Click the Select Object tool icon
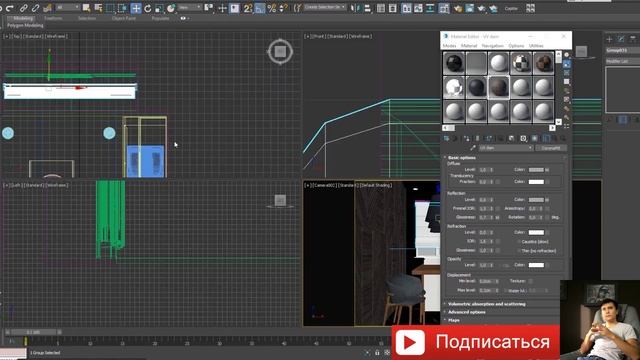640x360 pixels. 86,8
